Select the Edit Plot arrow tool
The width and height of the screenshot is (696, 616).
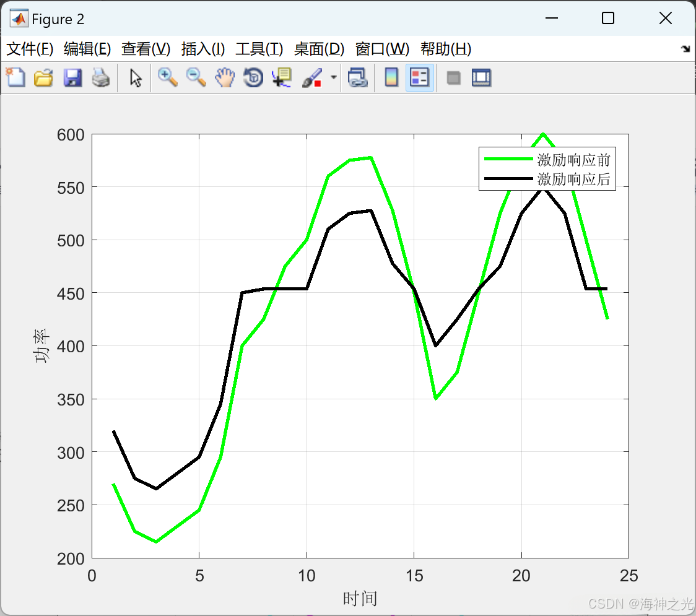(136, 77)
